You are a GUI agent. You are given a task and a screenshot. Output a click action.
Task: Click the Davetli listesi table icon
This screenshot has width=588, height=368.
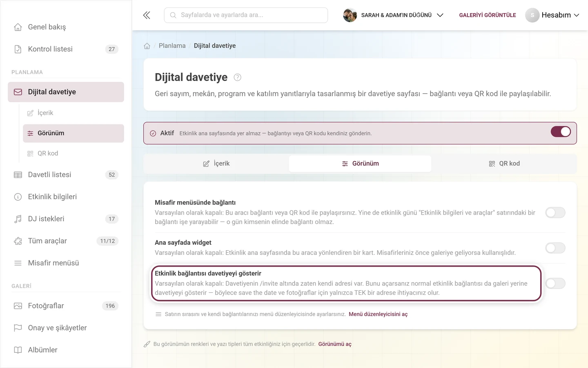[18, 175]
